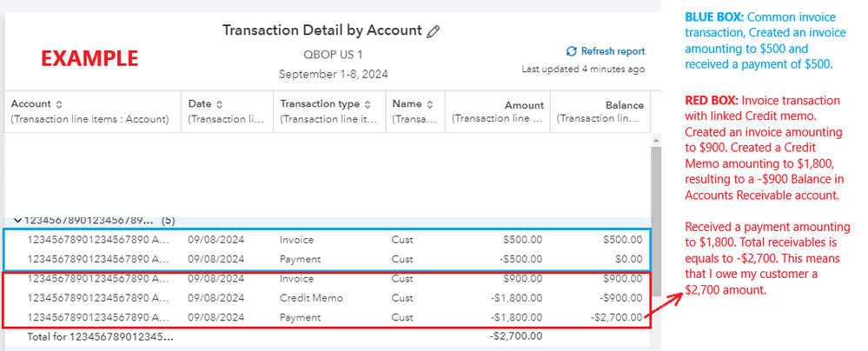Image resolution: width=868 pixels, height=351 pixels.
Task: Open the -$500.00 Payment amount
Action: 518,259
